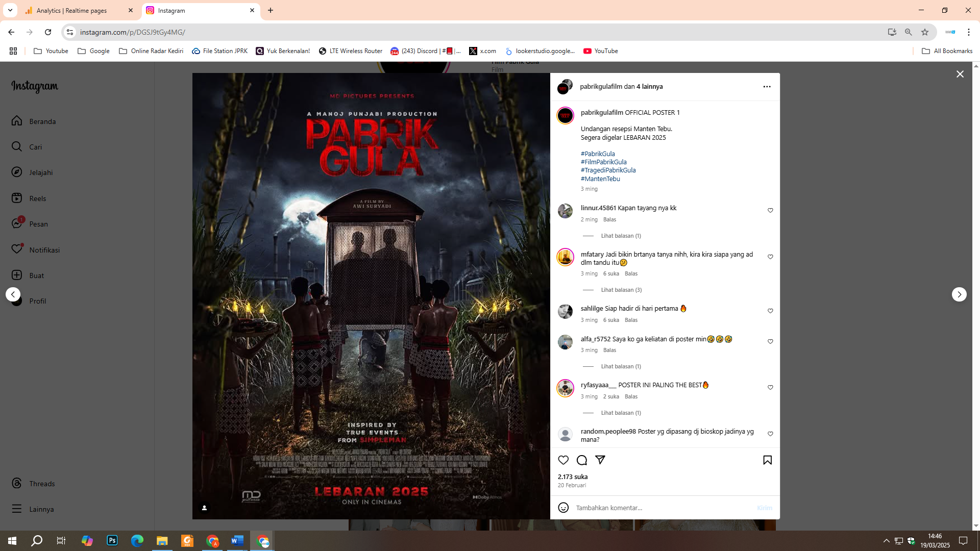
Task: Like alfa_r5752's comment heart
Action: [x=770, y=342]
